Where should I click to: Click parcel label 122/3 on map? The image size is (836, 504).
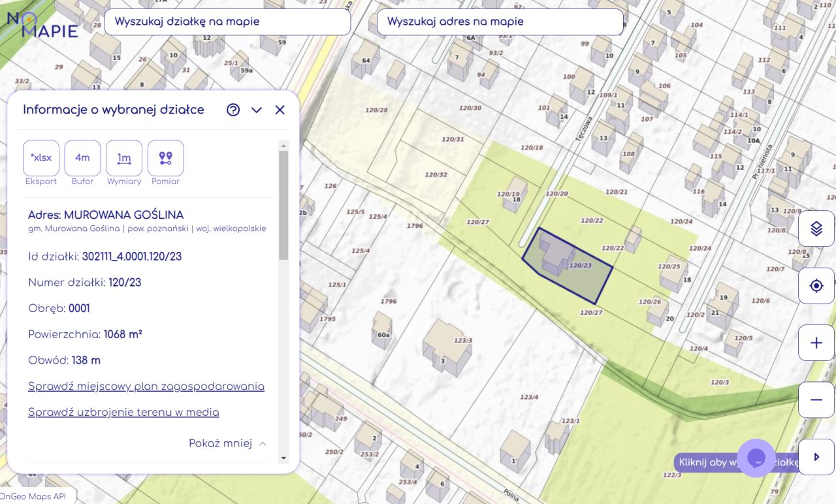[x=672, y=475]
